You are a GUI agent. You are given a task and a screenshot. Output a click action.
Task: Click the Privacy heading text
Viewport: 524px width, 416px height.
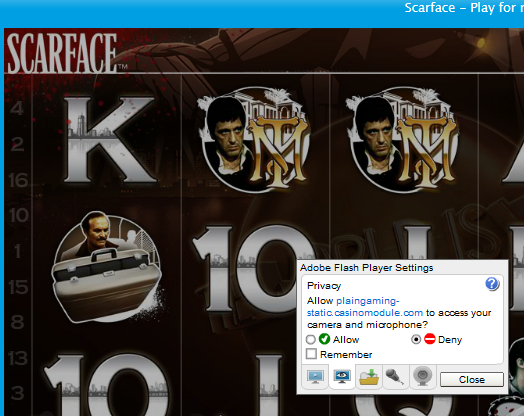[x=324, y=286]
